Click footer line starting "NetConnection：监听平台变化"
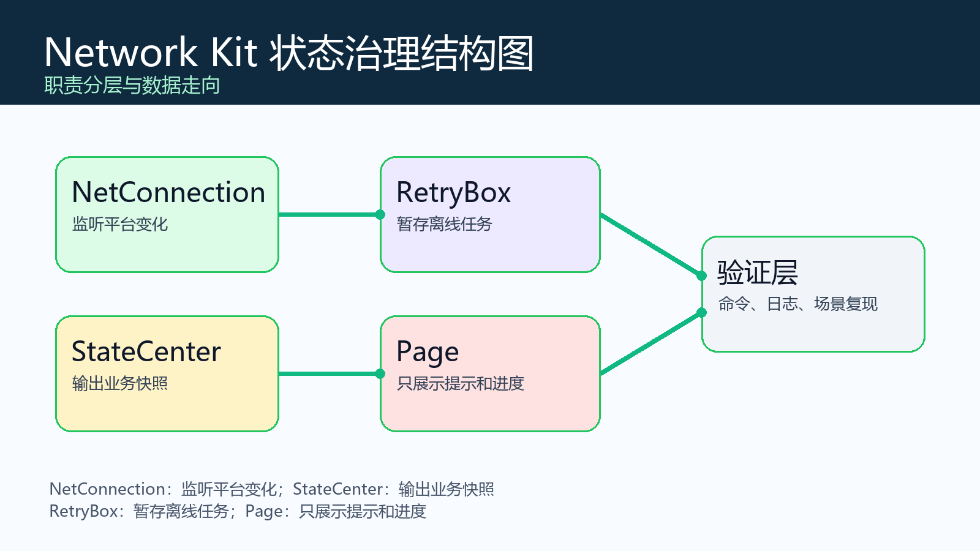This screenshot has height=551, width=980. [x=271, y=489]
